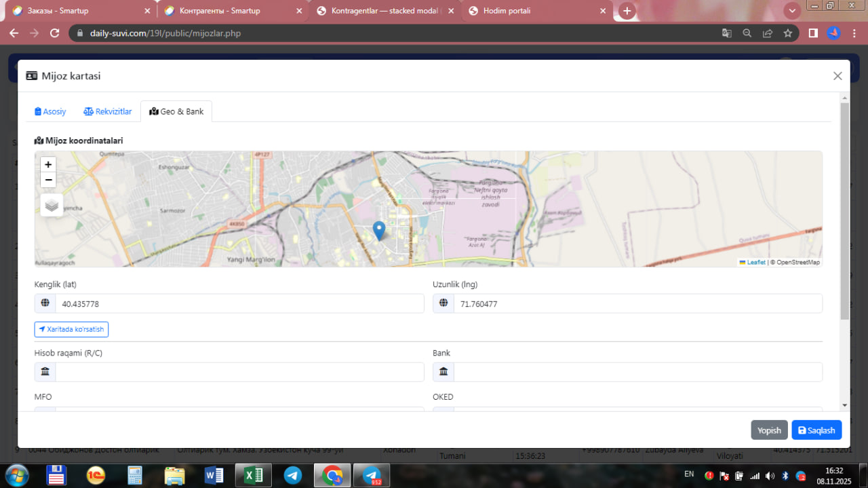Image resolution: width=868 pixels, height=488 pixels.
Task: Click the blue location marker on map
Action: click(x=380, y=230)
